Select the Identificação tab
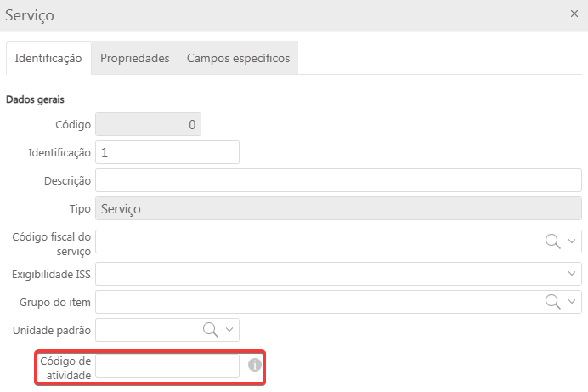 (48, 59)
